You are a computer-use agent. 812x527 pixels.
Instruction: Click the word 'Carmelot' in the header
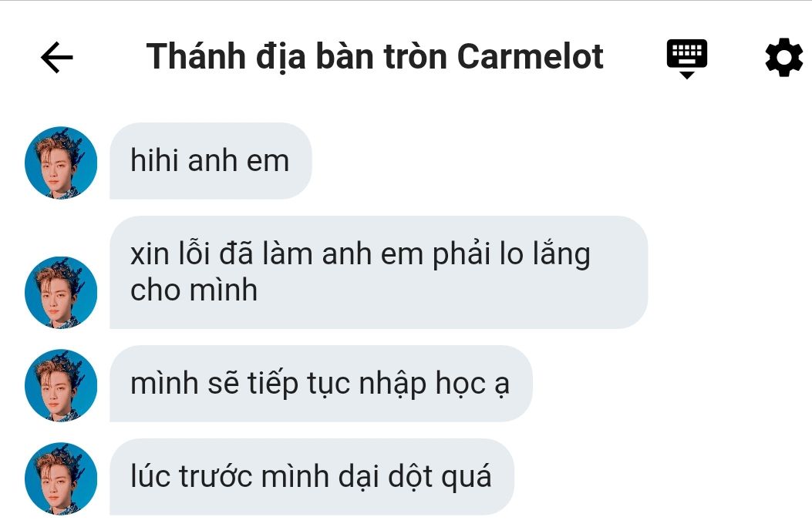click(531, 56)
